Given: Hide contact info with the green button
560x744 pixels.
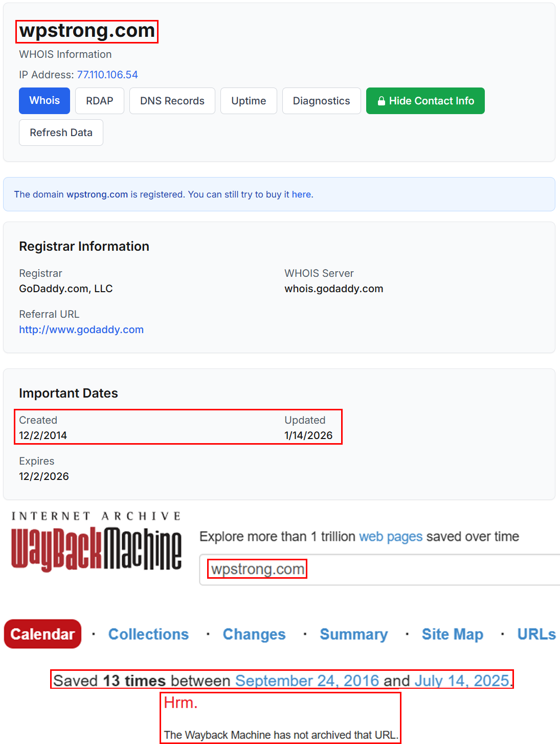Looking at the screenshot, I should (x=425, y=101).
